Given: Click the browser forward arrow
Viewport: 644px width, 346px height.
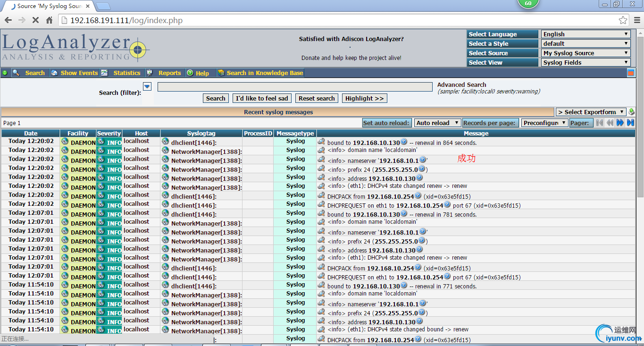Looking at the screenshot, I should (x=22, y=20).
